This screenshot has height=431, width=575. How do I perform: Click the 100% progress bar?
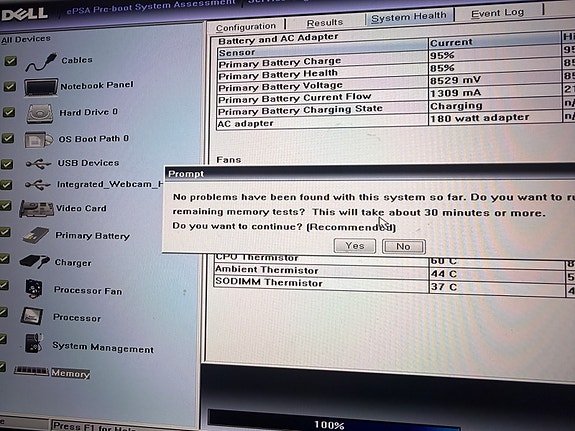point(334,421)
